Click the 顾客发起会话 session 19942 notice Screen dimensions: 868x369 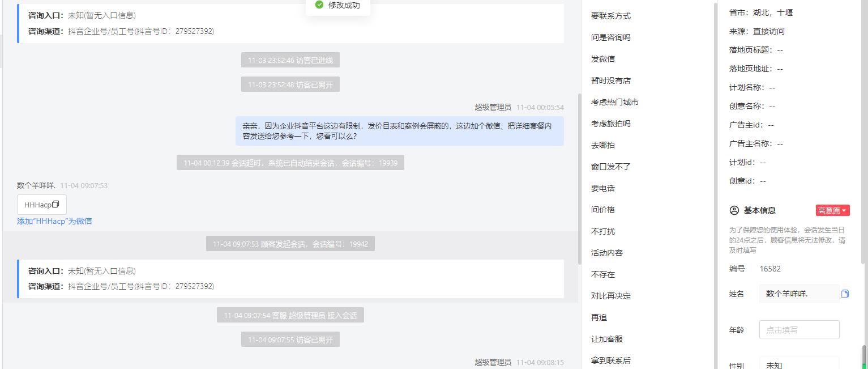(x=290, y=244)
